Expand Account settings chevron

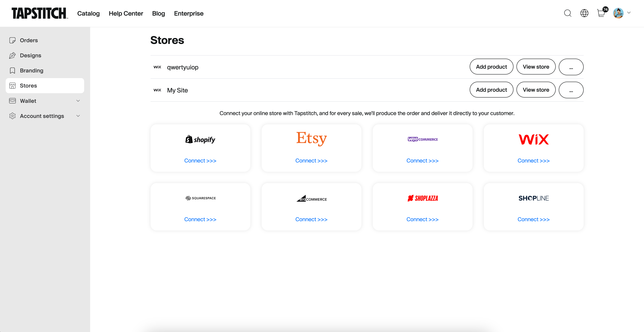click(78, 116)
